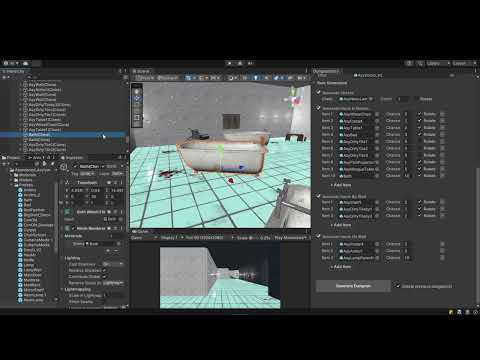This screenshot has height=360, width=480.
Task: Toggle the Mesh Renderer enabled checkbox
Action: click(73, 228)
